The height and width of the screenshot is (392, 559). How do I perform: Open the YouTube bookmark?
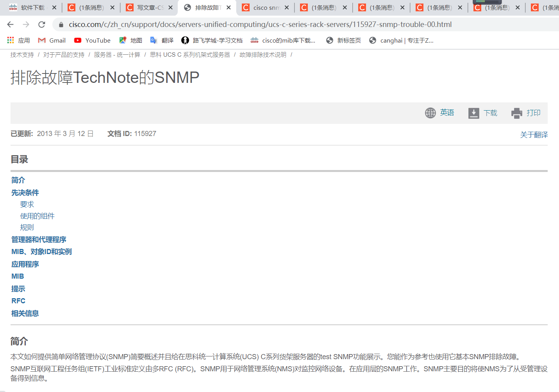pyautogui.click(x=92, y=40)
